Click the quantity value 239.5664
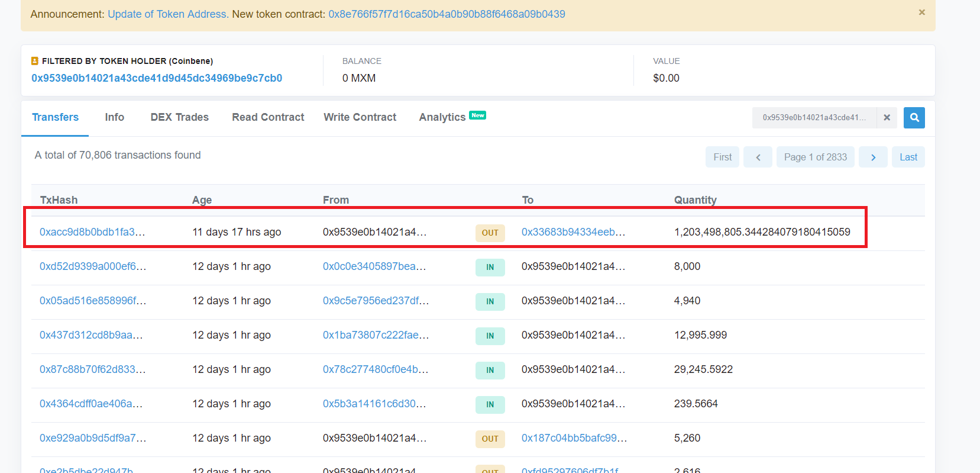 (x=696, y=404)
